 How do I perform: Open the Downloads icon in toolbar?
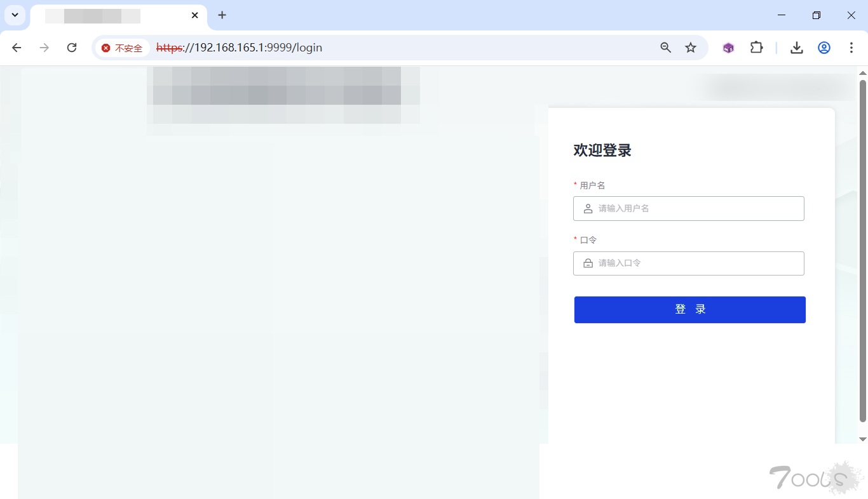click(x=796, y=48)
